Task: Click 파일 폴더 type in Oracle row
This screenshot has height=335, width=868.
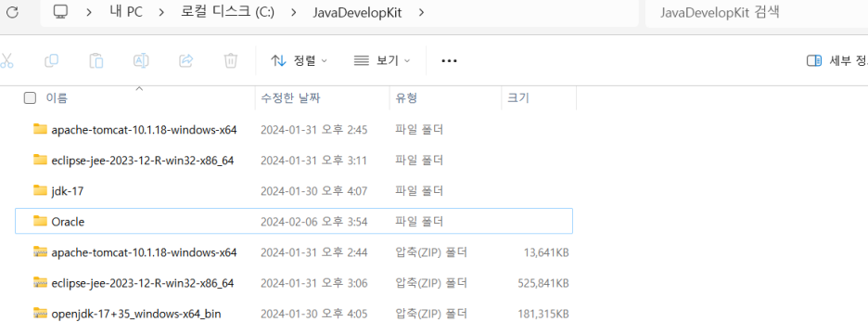Action: (x=419, y=222)
